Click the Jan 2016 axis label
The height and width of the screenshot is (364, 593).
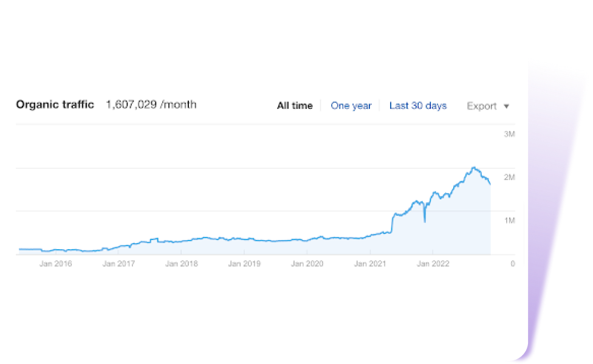[55, 264]
